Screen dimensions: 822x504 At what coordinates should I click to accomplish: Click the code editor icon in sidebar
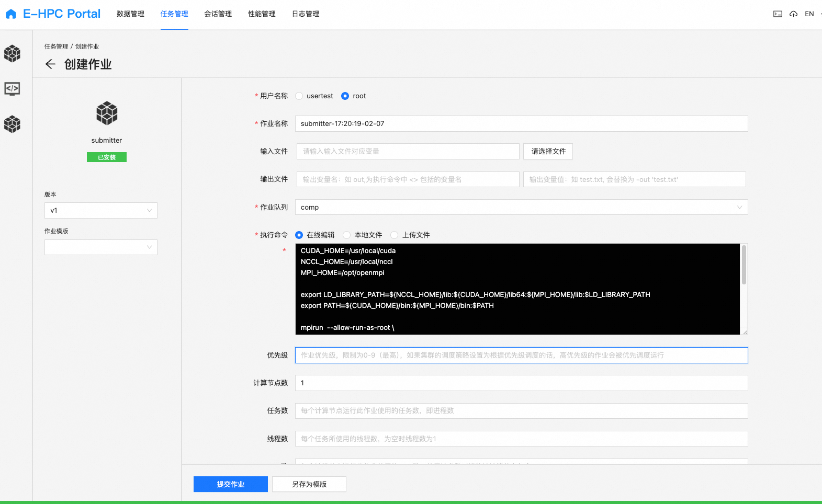click(x=12, y=88)
